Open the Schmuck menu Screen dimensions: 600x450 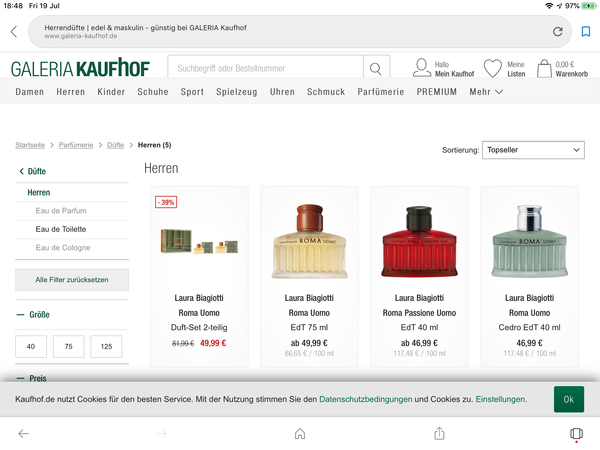[x=326, y=92]
